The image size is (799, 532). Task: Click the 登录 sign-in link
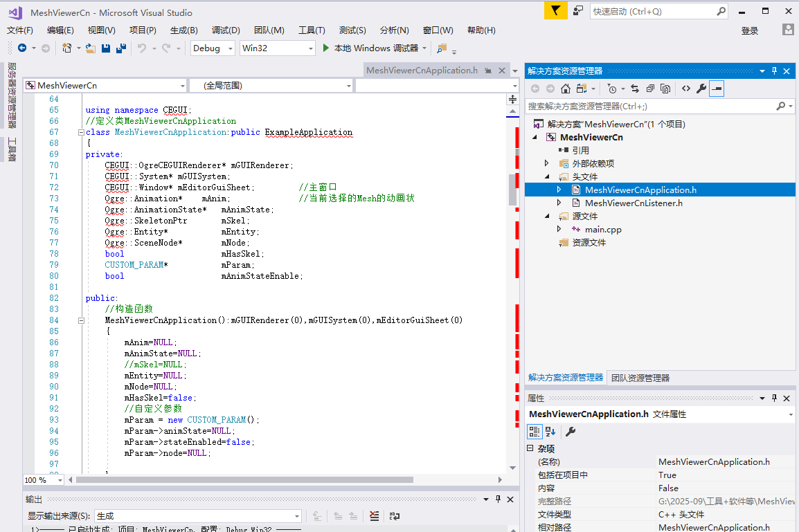click(x=750, y=30)
